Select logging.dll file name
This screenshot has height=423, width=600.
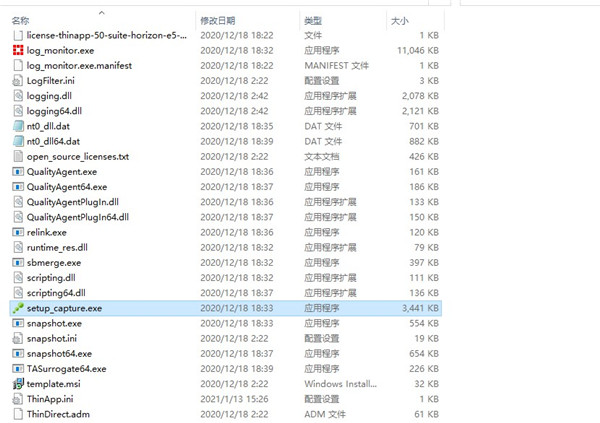pos(49,96)
